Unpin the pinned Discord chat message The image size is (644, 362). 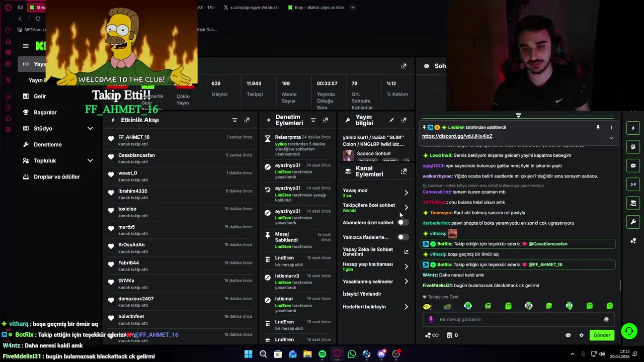pyautogui.click(x=598, y=128)
